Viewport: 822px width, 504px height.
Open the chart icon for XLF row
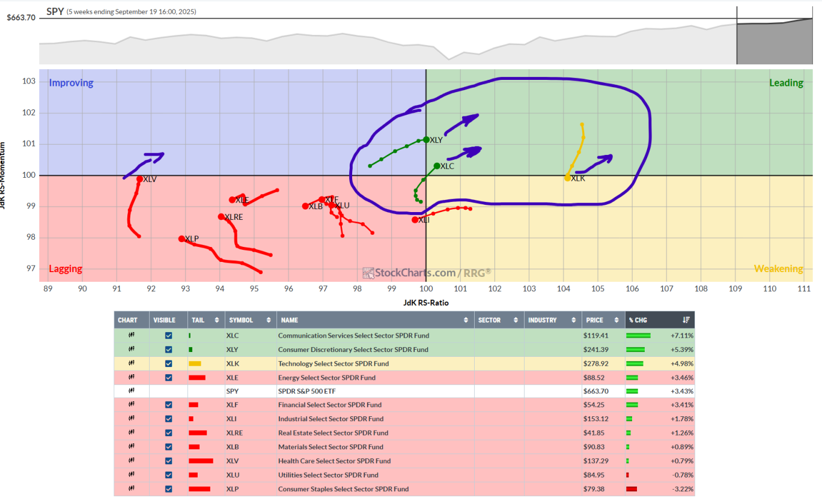pyautogui.click(x=131, y=405)
